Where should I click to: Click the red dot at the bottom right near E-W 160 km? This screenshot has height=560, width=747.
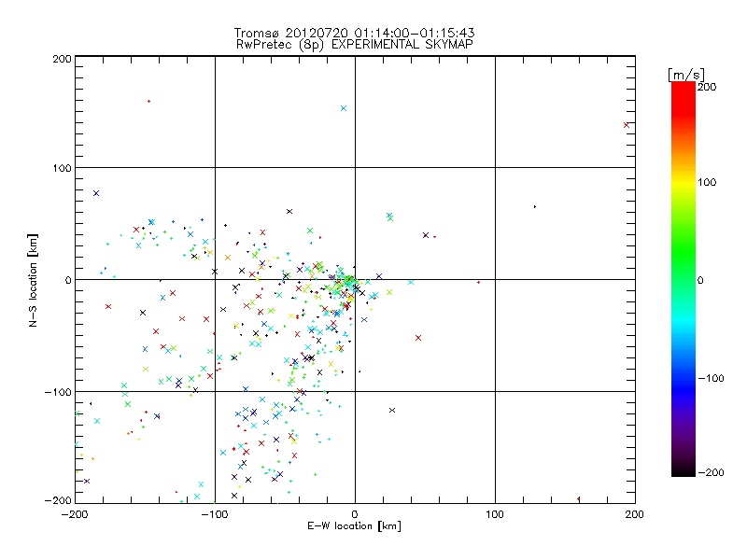click(578, 499)
